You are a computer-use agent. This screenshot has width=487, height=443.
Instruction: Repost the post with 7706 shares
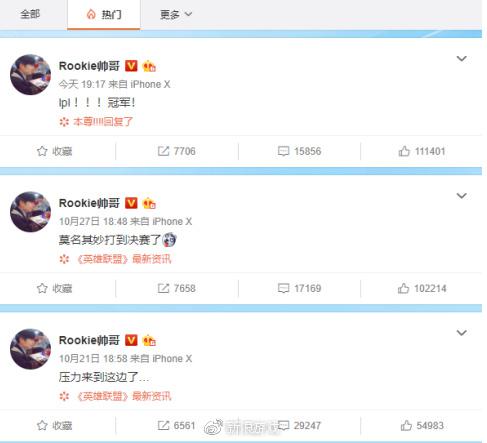[x=177, y=151]
